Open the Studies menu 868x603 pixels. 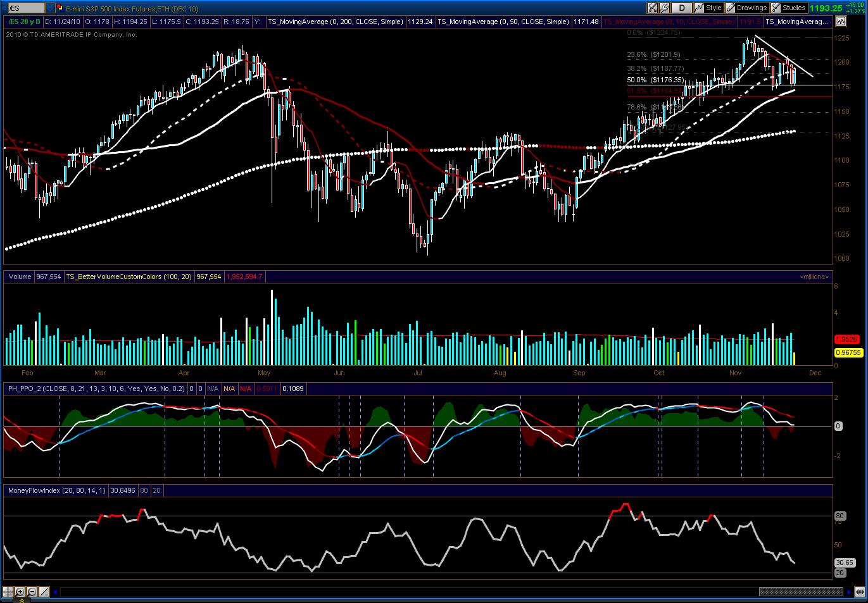tap(788, 8)
